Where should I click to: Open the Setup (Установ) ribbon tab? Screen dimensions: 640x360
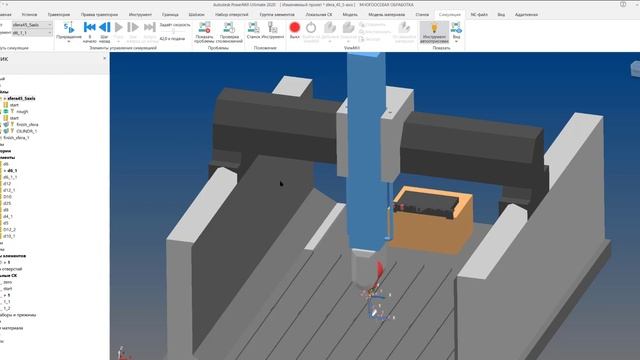click(x=29, y=15)
